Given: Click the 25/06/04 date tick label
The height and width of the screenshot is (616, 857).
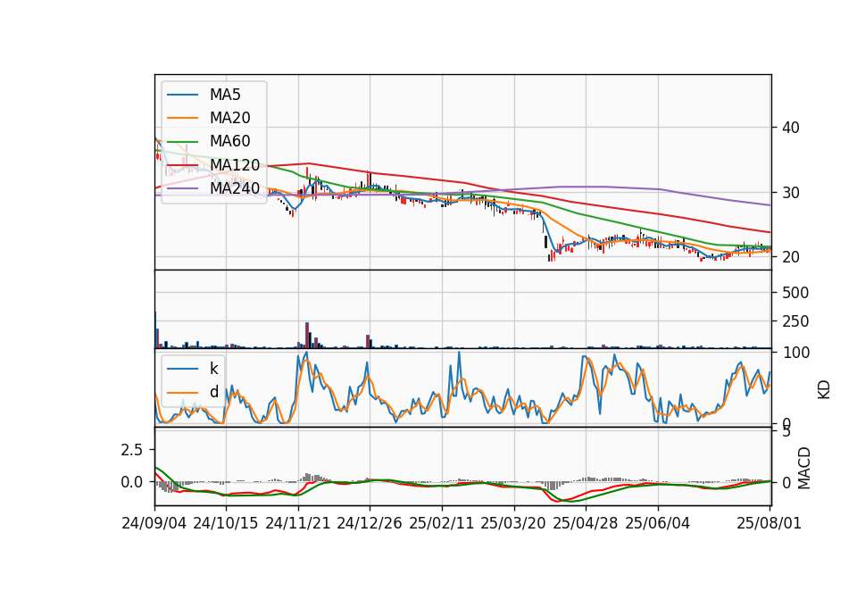Looking at the screenshot, I should (x=657, y=523).
